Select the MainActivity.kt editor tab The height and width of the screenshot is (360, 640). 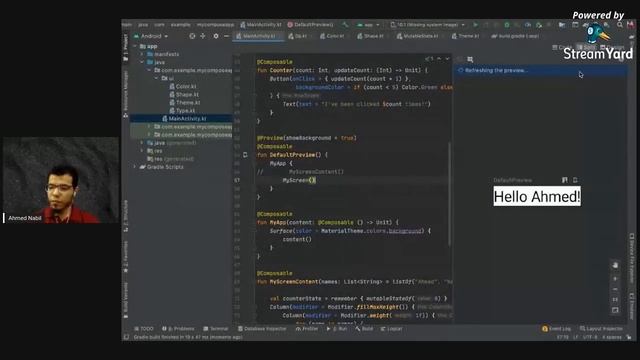point(258,36)
